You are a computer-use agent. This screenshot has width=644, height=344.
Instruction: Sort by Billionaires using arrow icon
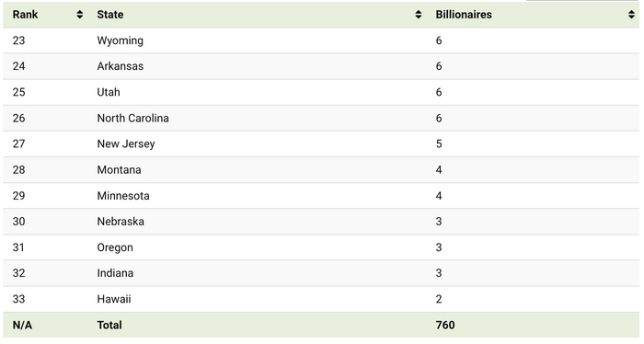[631, 15]
